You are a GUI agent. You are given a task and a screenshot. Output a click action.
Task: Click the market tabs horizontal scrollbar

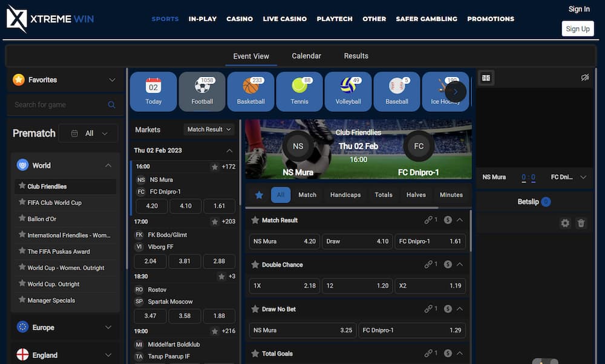click(342, 207)
